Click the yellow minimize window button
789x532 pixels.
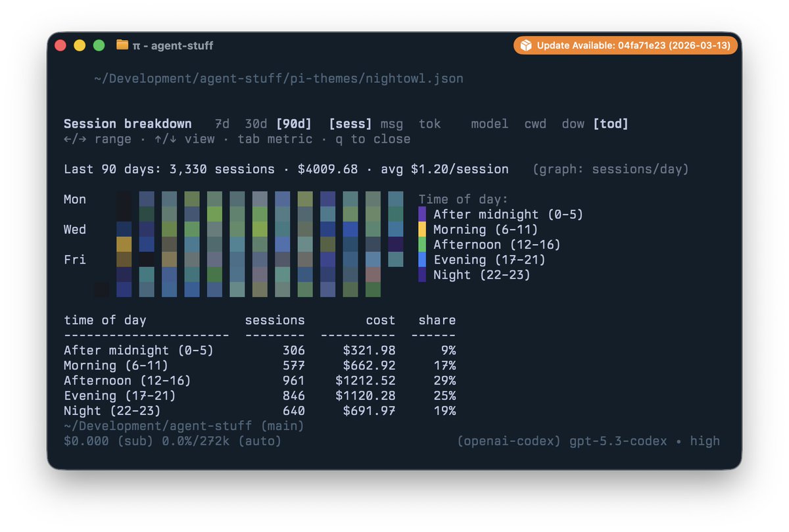[80, 45]
